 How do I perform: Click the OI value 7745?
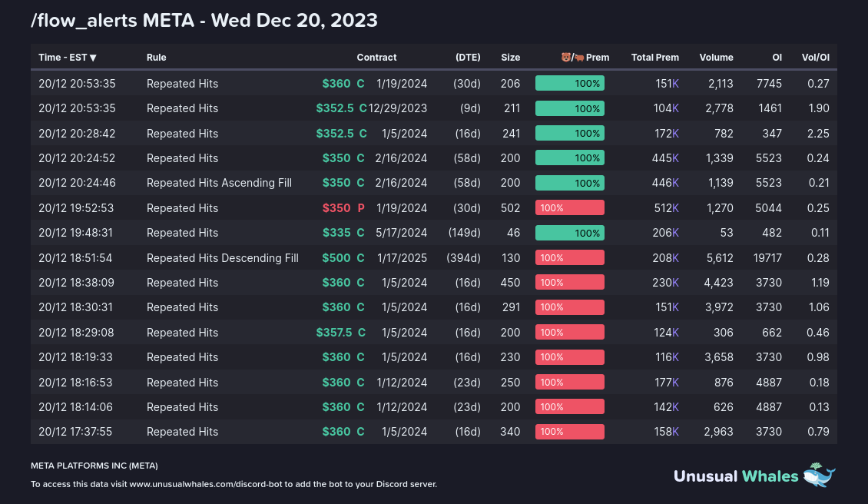pyautogui.click(x=769, y=84)
